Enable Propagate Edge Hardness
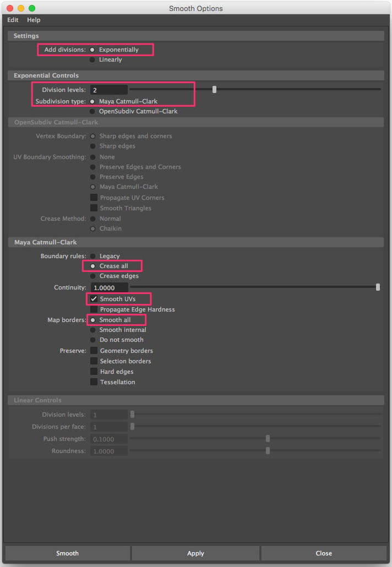 [x=94, y=309]
